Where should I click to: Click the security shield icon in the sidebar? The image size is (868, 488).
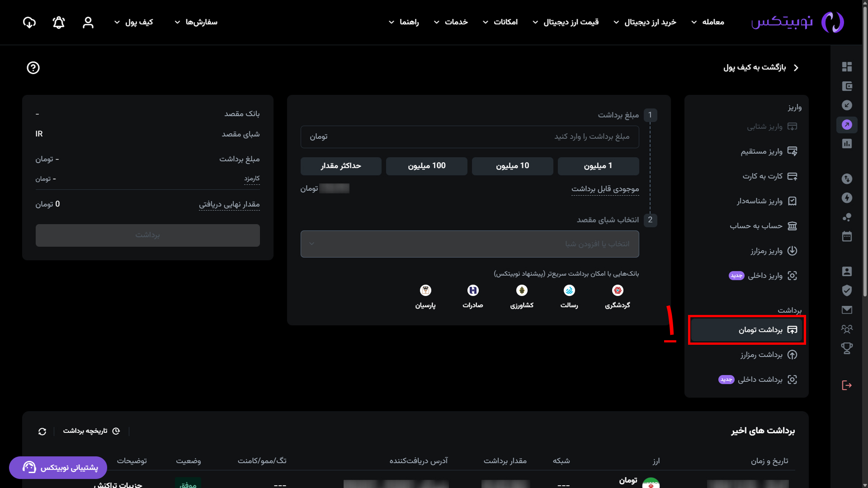(847, 291)
